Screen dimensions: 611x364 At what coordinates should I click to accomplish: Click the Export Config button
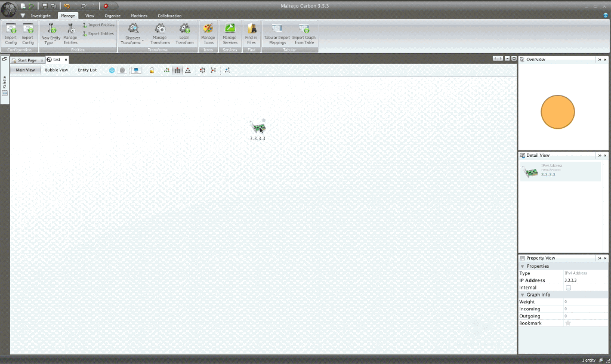coord(27,35)
